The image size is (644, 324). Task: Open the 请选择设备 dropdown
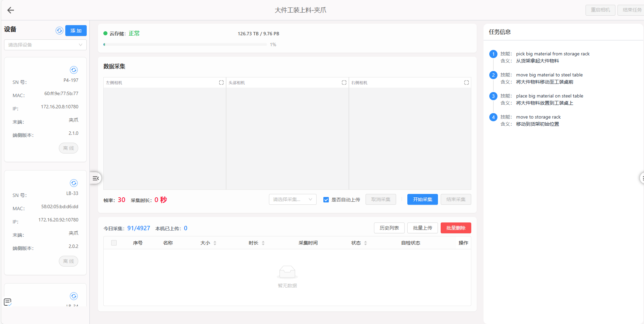tap(45, 45)
